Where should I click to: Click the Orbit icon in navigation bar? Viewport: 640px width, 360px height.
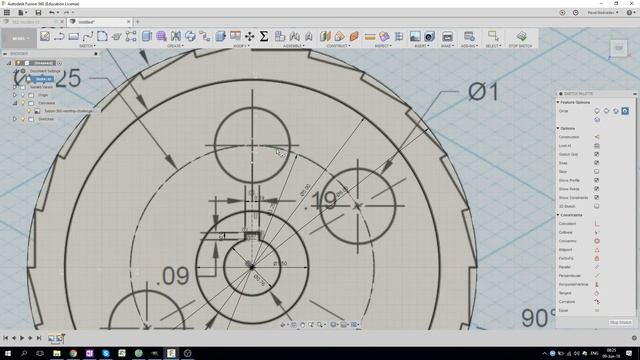282,324
